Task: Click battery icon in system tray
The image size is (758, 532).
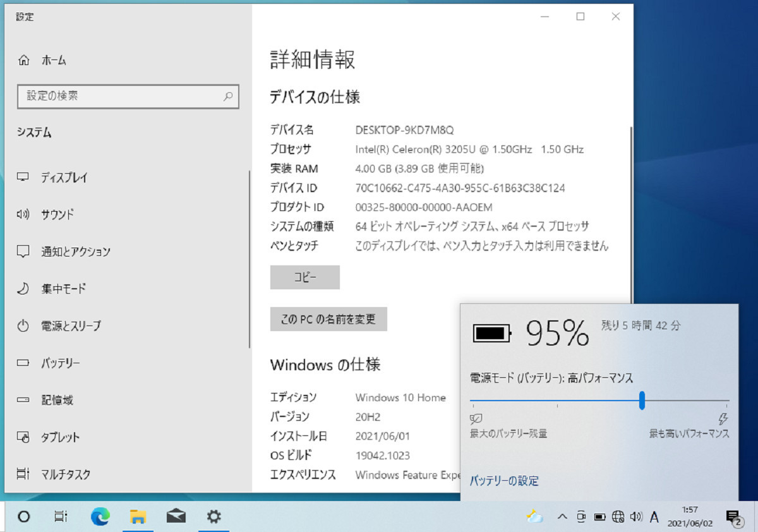Action: [x=599, y=517]
